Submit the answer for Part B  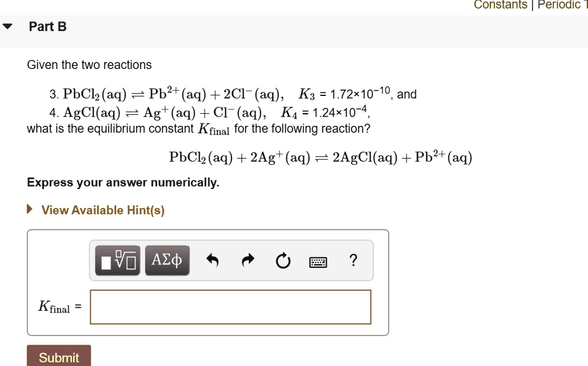59,357
